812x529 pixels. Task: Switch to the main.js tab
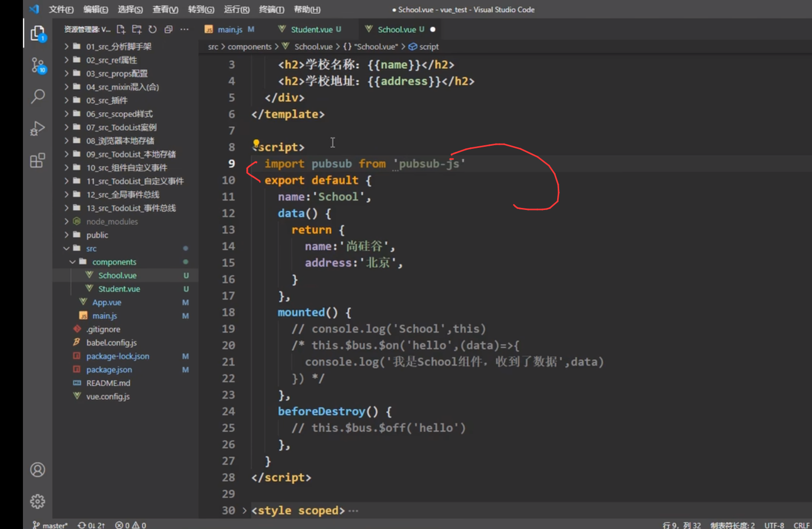point(229,30)
